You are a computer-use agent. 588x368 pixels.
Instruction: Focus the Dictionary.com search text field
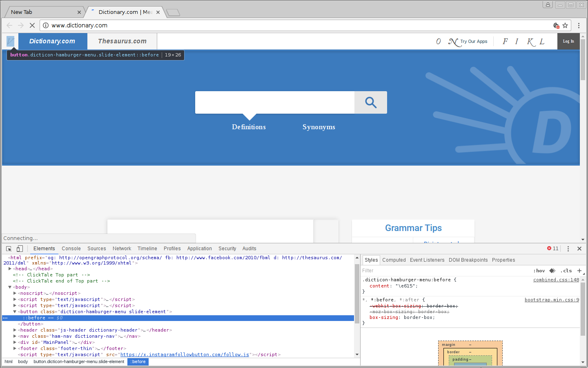(x=275, y=102)
